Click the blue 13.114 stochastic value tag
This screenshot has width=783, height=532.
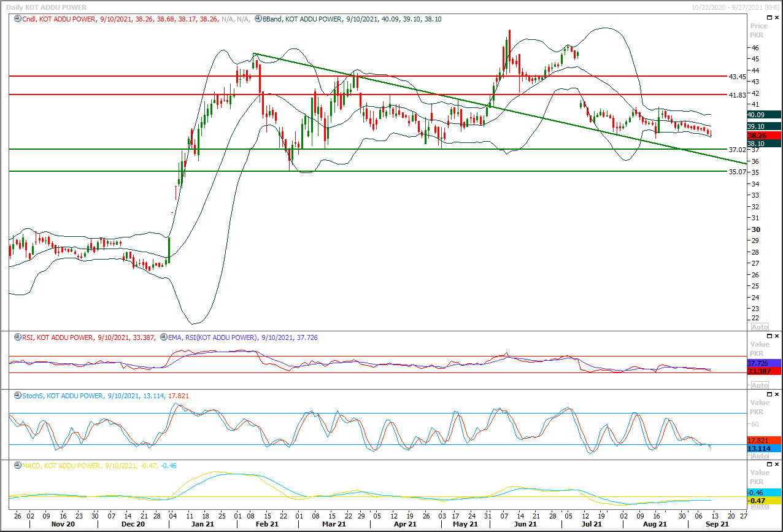[764, 449]
